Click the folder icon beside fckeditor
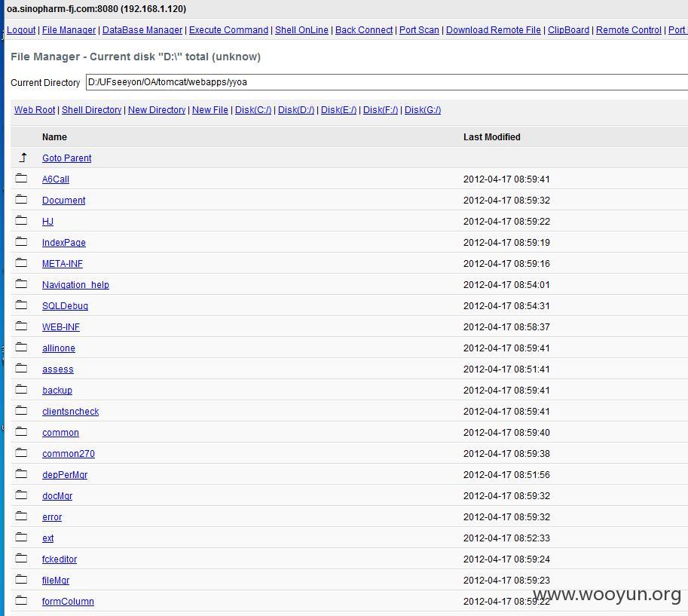The image size is (688, 616). (21, 558)
